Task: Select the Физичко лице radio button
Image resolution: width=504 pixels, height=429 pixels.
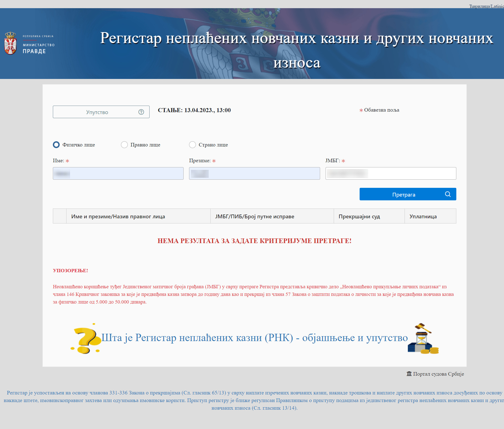Action: 56,145
